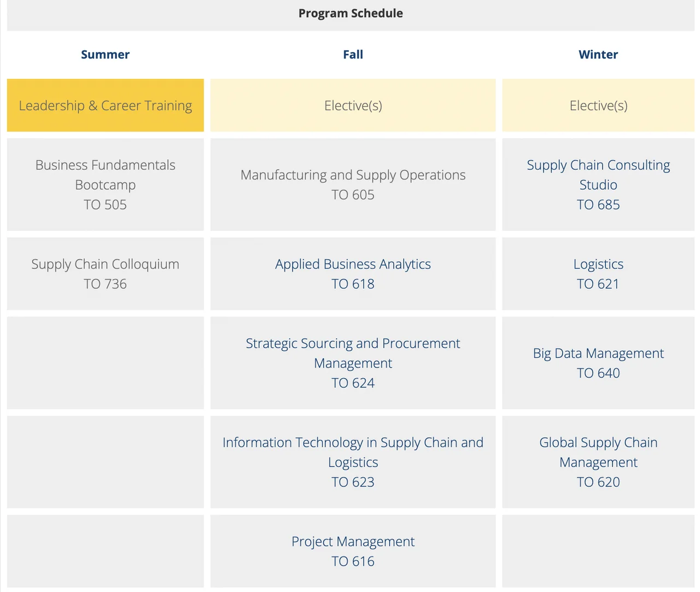Screen dimensions: 700x592
Task: Click the TO 640 course code
Action: [598, 373]
